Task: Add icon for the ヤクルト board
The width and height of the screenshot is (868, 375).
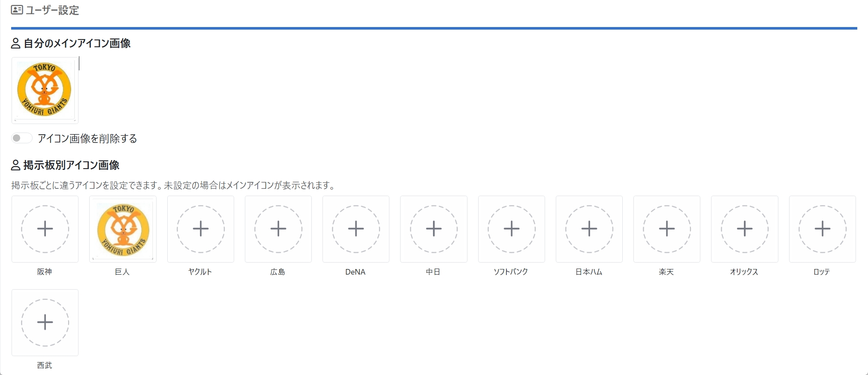Action: [x=201, y=229]
